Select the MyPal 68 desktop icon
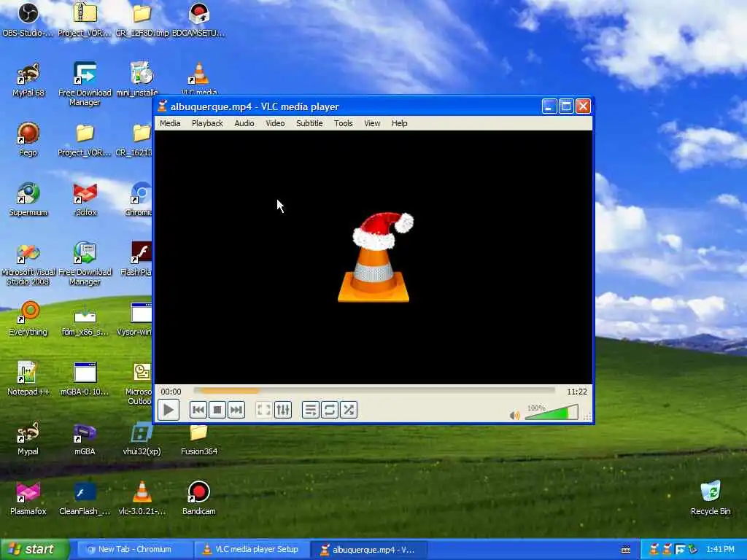Screen dimensions: 747x560 coord(28,79)
